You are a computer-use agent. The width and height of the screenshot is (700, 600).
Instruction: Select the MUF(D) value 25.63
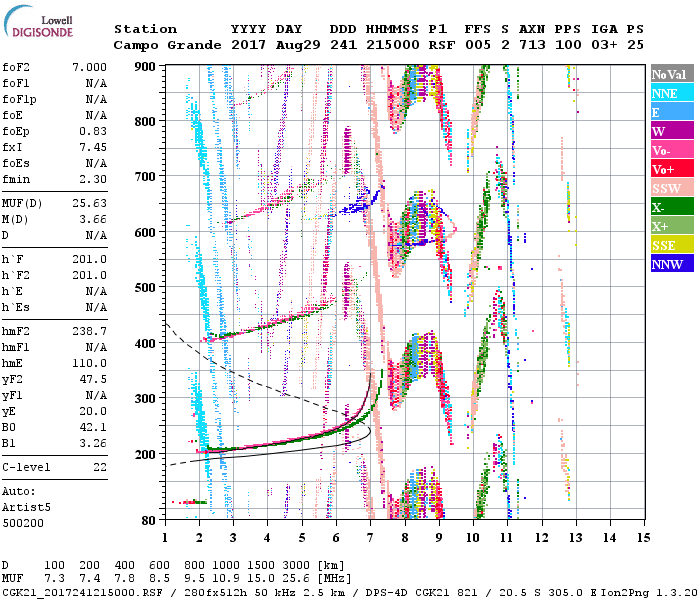tap(88, 204)
